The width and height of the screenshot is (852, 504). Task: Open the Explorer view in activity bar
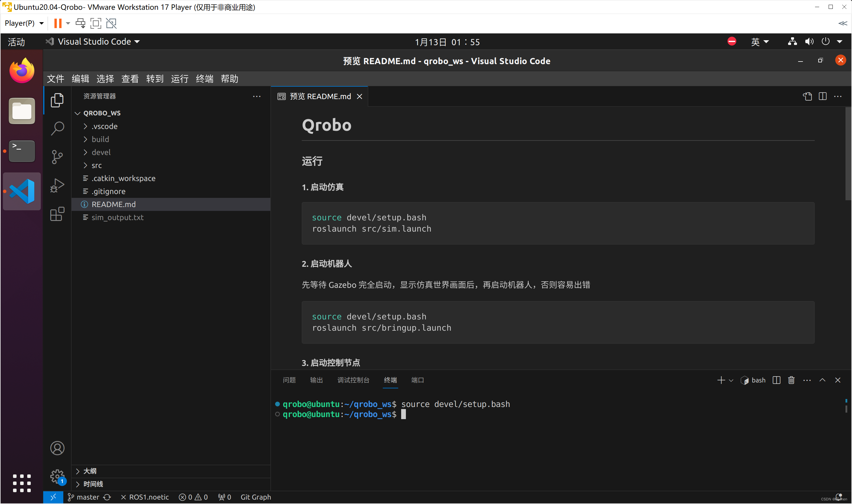tap(57, 100)
